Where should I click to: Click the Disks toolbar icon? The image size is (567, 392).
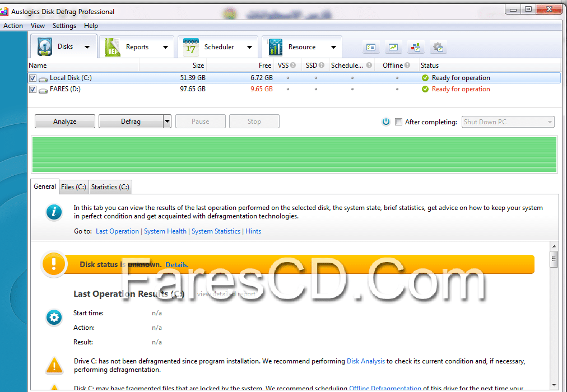[45, 46]
